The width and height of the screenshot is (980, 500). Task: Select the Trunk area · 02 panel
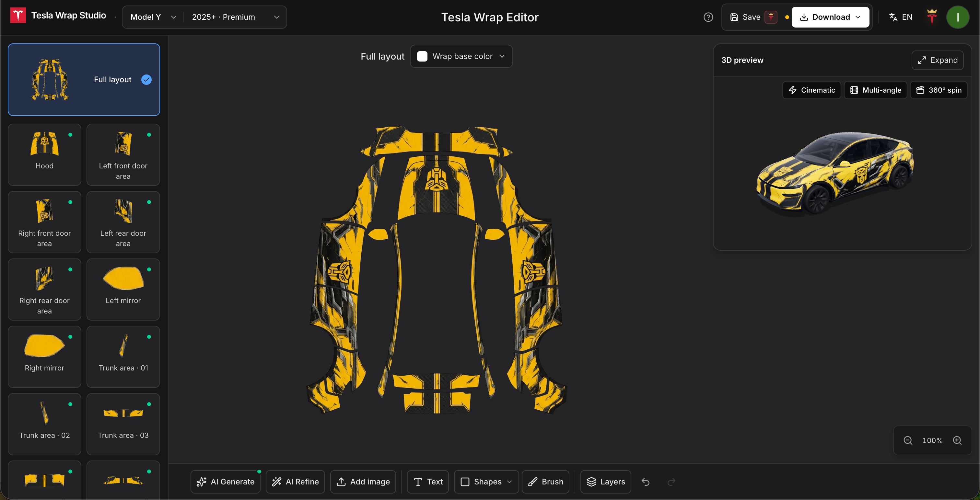coord(44,424)
